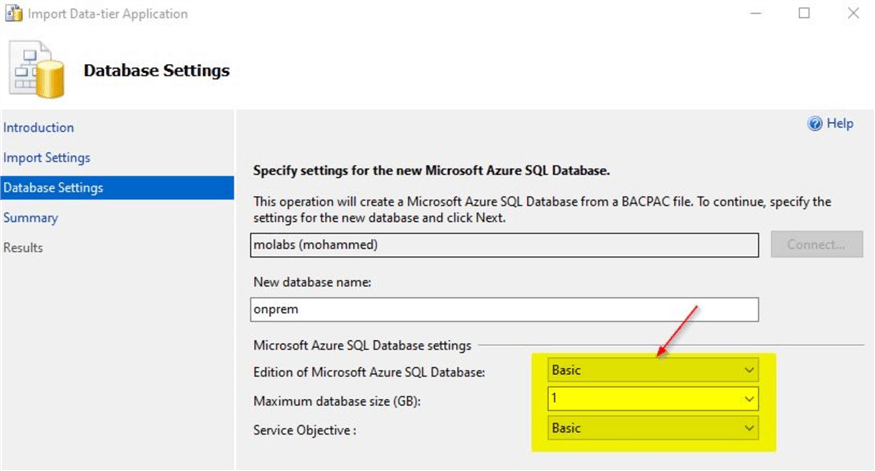Screen dimensions: 875x471
Task: Click the Database Settings page heading
Action: [156, 71]
